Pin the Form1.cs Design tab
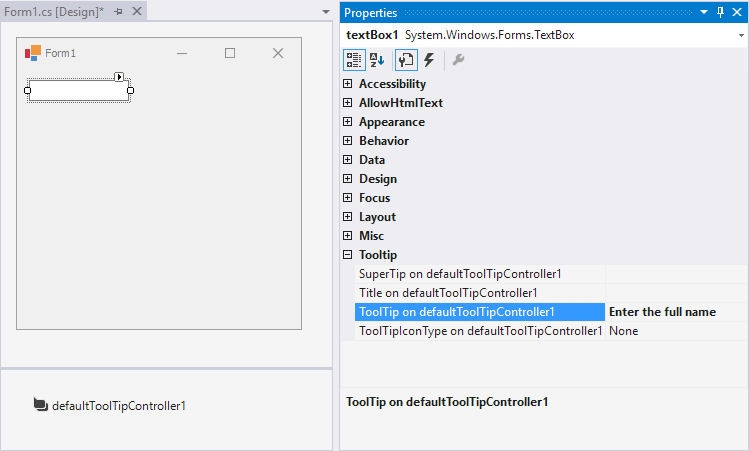This screenshot has width=749, height=451. [118, 11]
